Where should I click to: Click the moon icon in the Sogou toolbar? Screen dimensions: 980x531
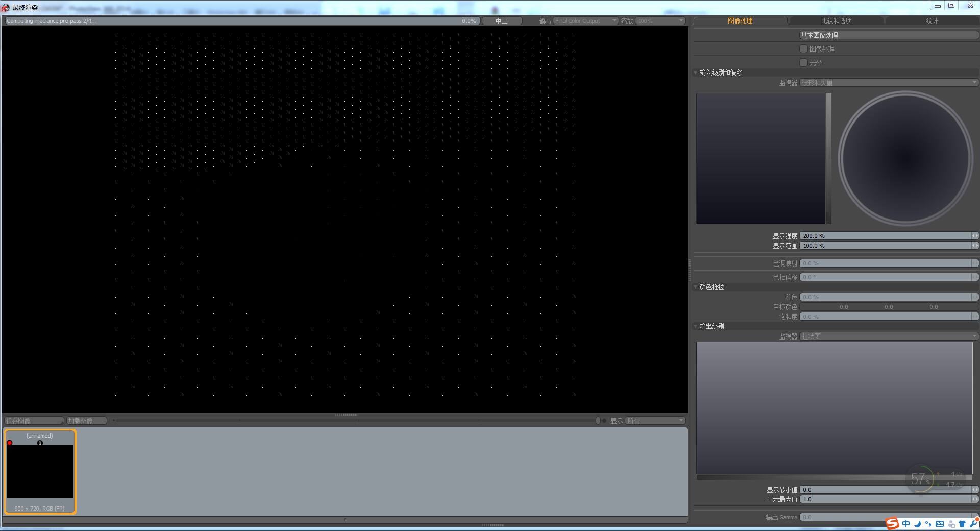[917, 524]
